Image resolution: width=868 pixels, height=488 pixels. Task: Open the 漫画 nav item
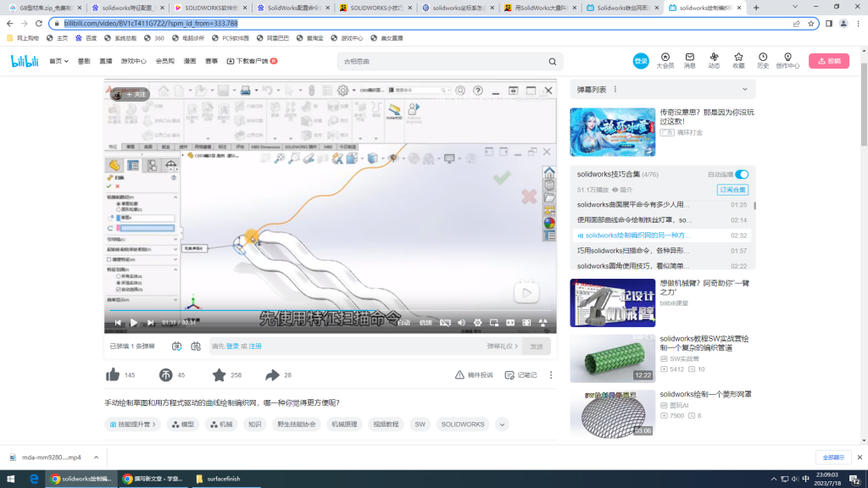pyautogui.click(x=190, y=61)
